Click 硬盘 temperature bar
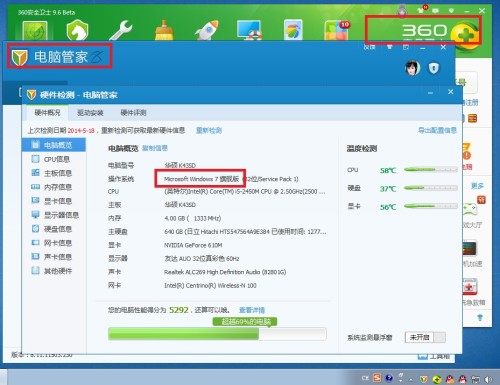This screenshot has width=500, height=385. [x=431, y=188]
